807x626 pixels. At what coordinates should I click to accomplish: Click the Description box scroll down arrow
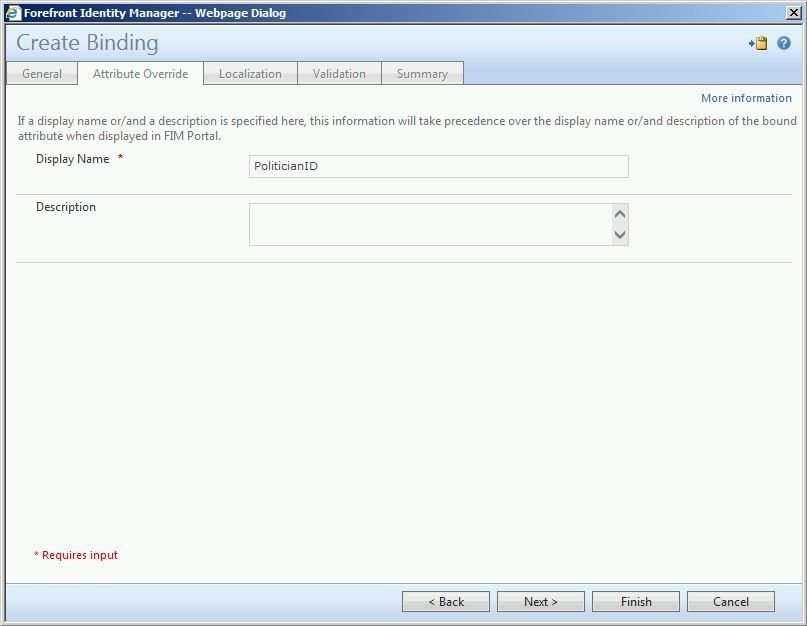point(620,235)
